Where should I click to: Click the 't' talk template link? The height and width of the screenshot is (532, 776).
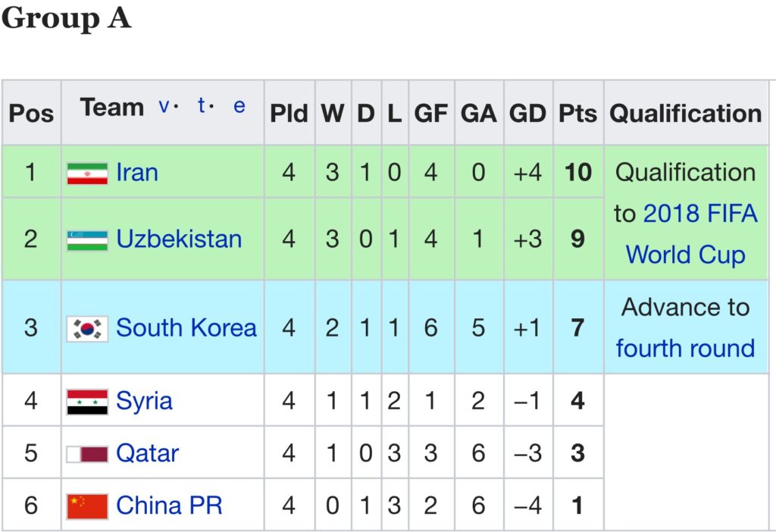pyautogui.click(x=202, y=107)
